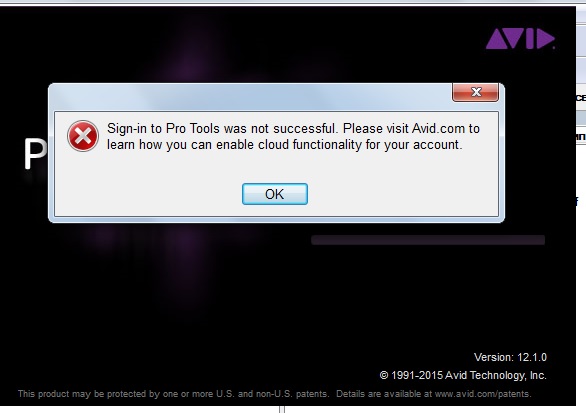Click the vertical divider below splash screen
Viewport: 586px width, 413px height.
tap(282, 409)
